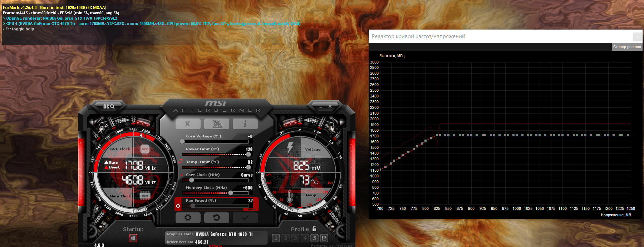The height and width of the screenshot is (247, 644).
Task: Apply settings with the checkmark button
Action: (x=245, y=217)
